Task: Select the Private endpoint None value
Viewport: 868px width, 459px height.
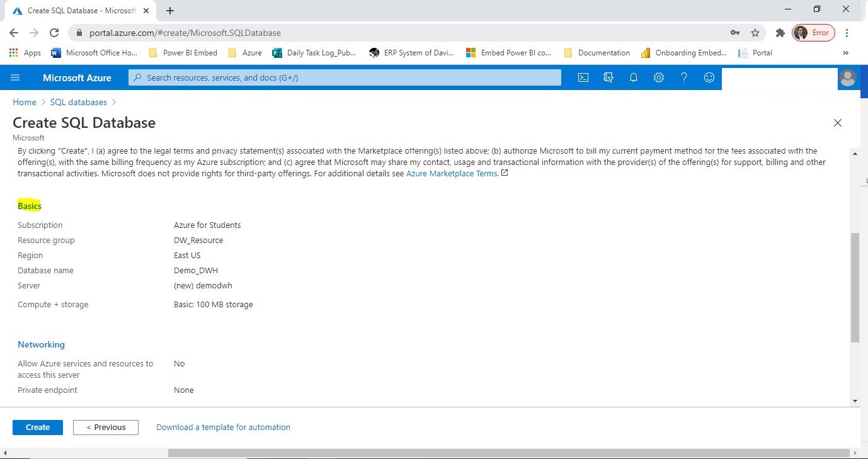Action: 184,390
